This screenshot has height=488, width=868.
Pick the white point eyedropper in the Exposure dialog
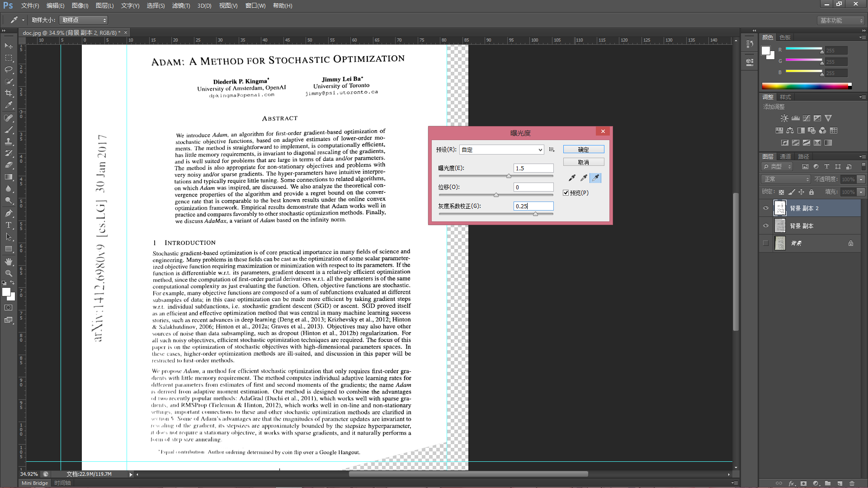coord(595,178)
